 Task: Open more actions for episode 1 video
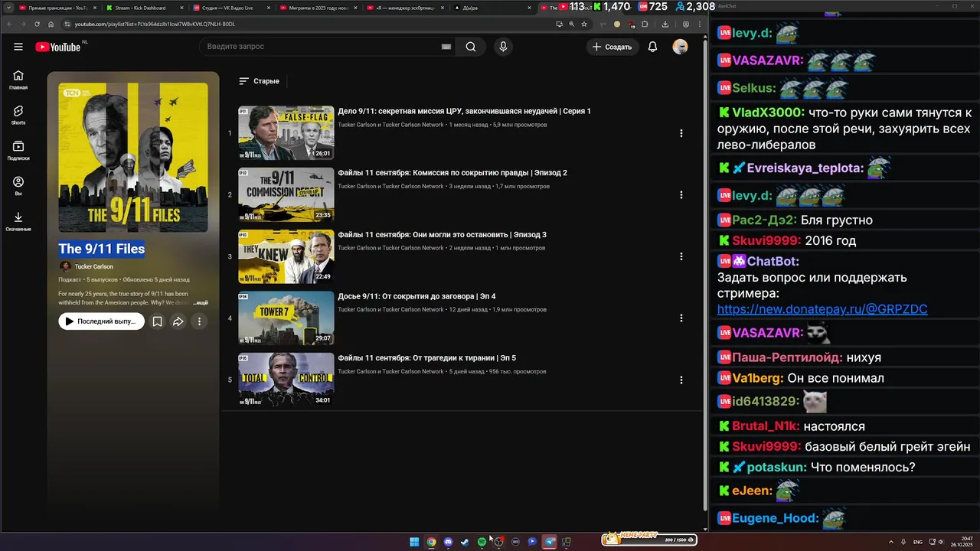(x=681, y=133)
